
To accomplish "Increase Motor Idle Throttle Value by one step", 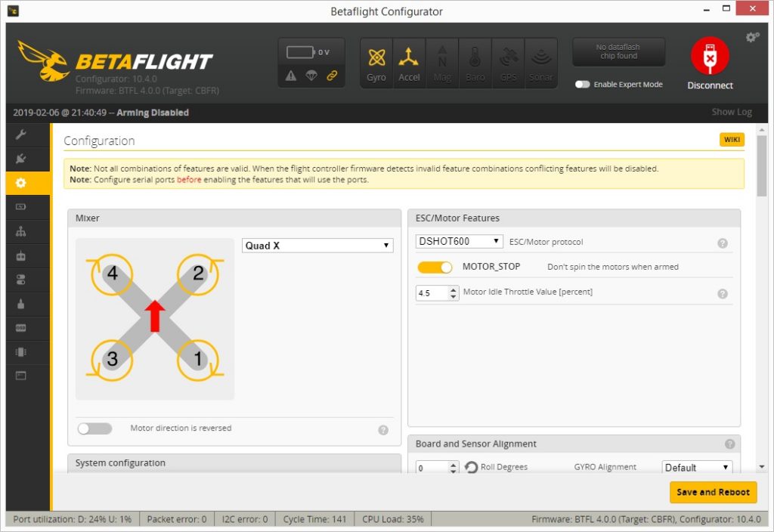I will coord(454,289).
